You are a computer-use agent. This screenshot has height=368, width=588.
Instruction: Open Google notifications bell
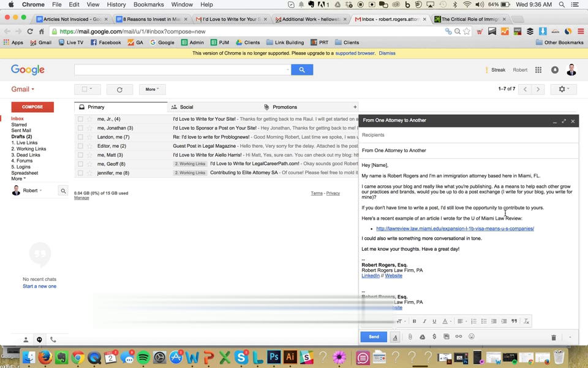point(555,70)
